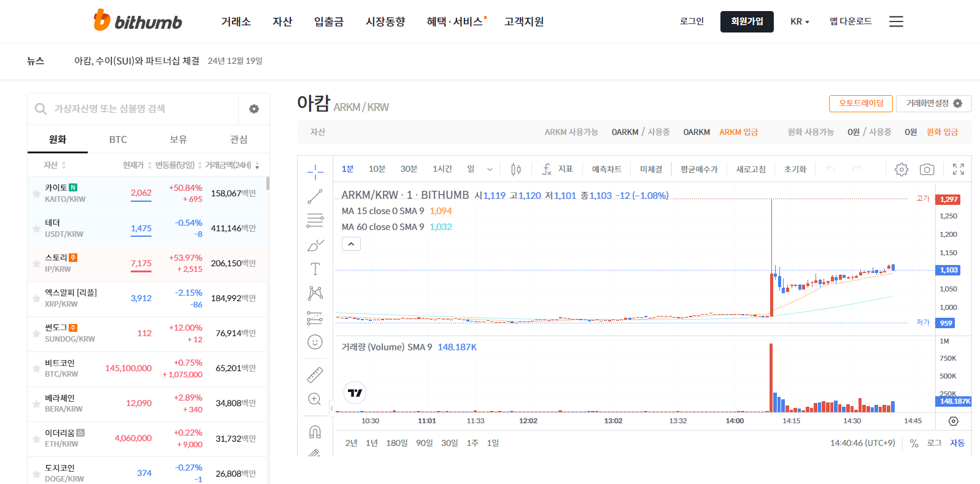Screen dimensions: 980x484
Task: Open the prediction and measurement tools
Action: (x=315, y=318)
